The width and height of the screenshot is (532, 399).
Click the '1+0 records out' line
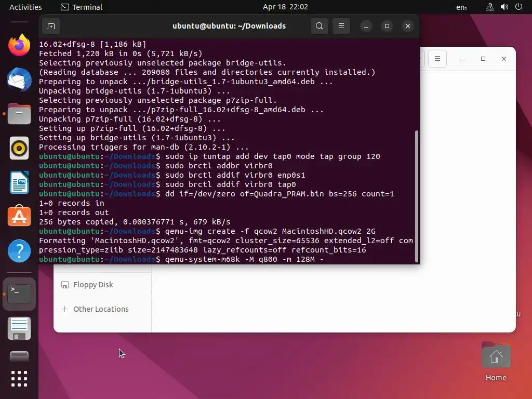(74, 212)
